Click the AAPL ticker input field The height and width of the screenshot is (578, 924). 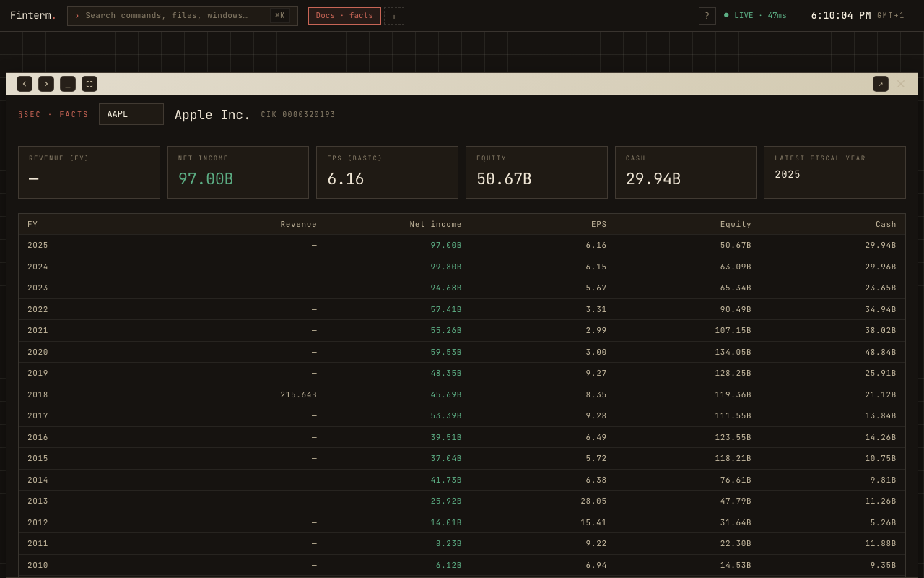(131, 114)
